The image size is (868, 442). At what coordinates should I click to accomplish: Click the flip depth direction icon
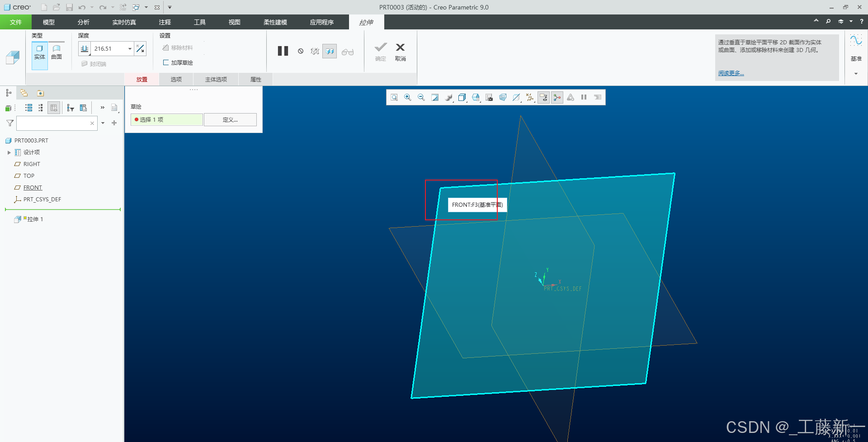click(x=141, y=48)
